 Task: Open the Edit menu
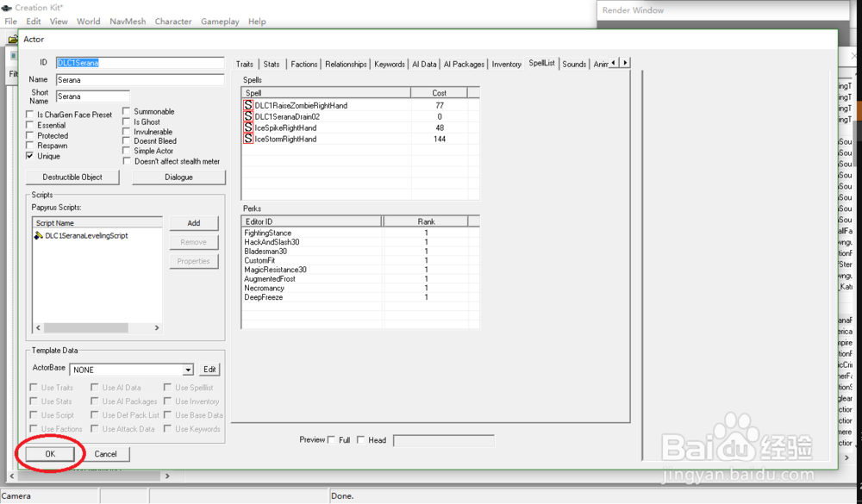34,22
